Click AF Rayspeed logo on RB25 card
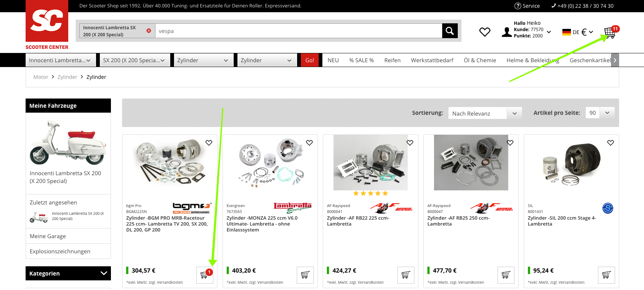Viewport: 644px width, 290px height. click(492, 208)
